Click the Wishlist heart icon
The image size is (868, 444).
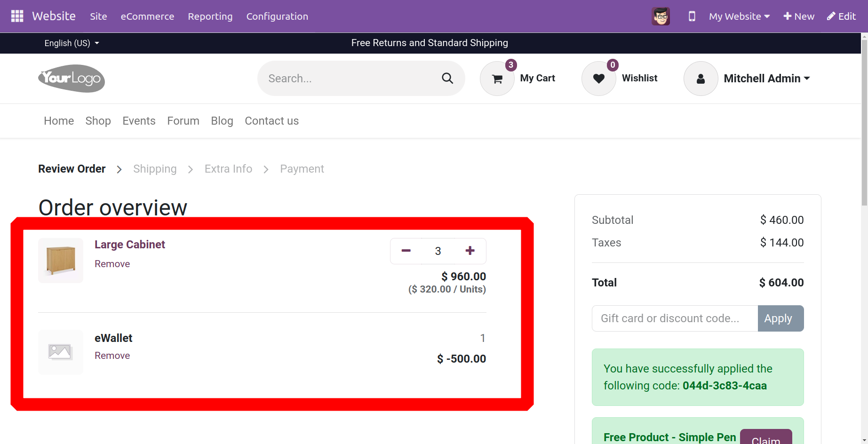(x=598, y=79)
